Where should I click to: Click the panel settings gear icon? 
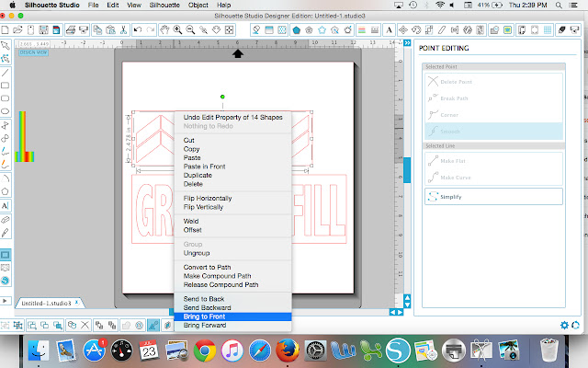tap(564, 325)
